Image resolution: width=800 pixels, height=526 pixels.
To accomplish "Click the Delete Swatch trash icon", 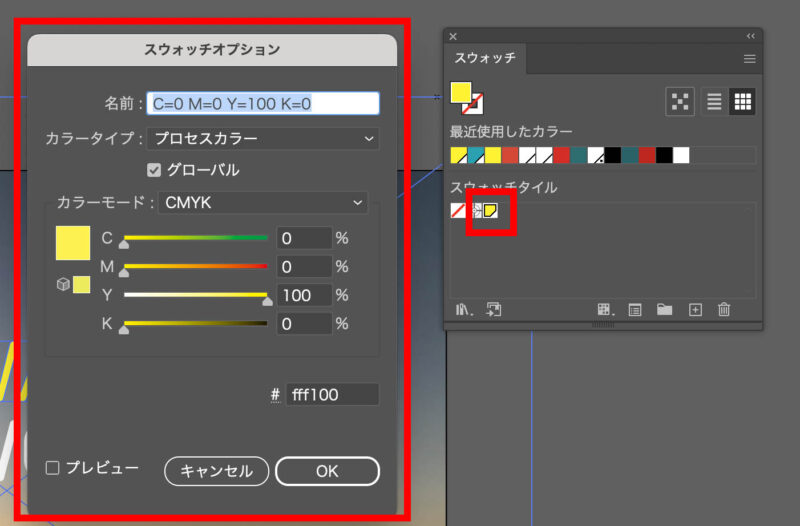I will coord(725,310).
